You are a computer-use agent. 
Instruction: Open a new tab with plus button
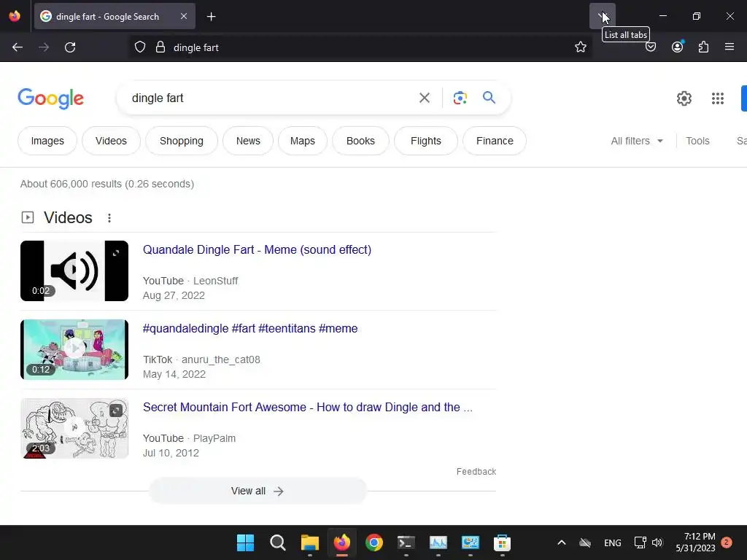click(x=211, y=17)
